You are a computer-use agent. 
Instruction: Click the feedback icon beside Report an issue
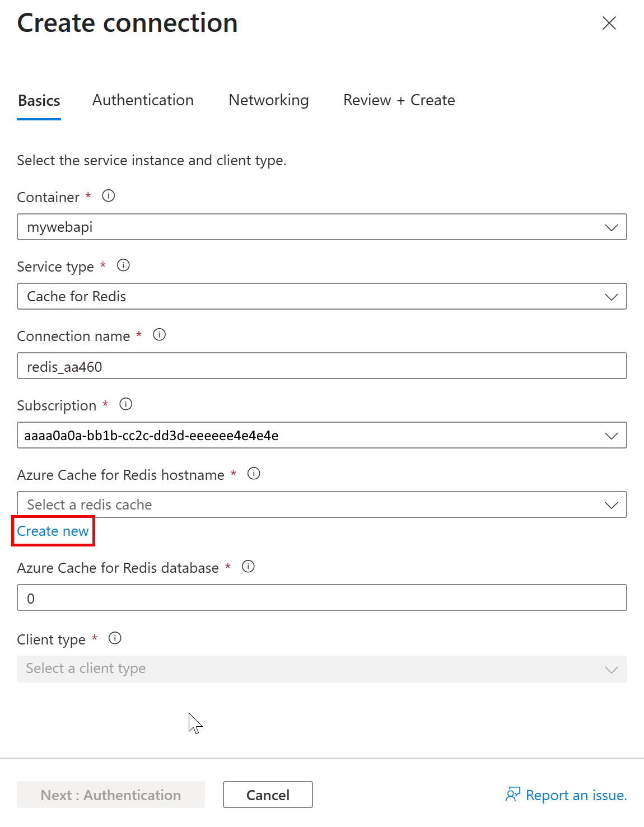(x=512, y=795)
